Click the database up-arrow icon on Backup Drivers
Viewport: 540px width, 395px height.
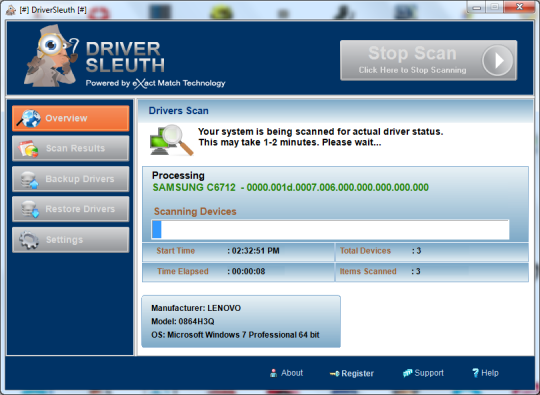pyautogui.click(x=29, y=179)
